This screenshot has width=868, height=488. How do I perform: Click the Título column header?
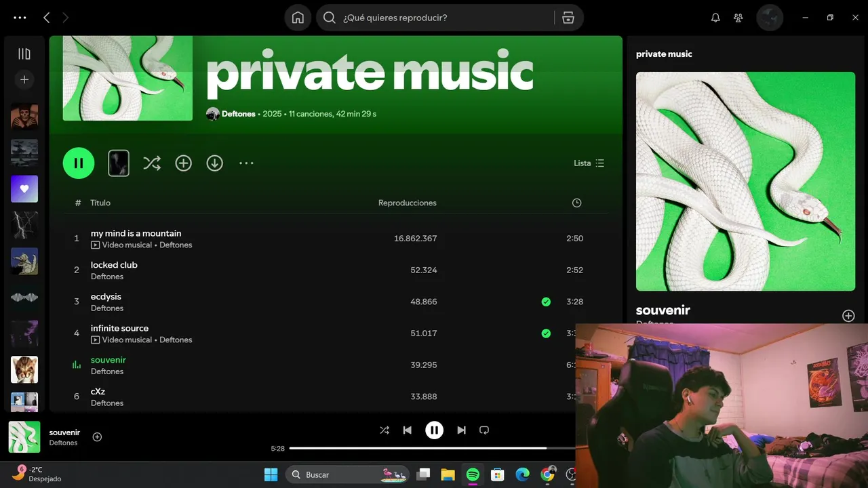coord(100,203)
